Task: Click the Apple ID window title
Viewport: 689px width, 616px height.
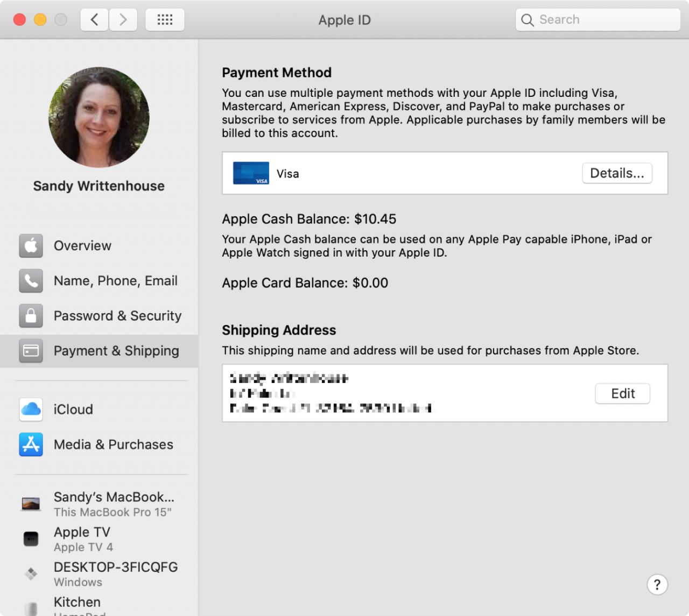Action: (344, 20)
